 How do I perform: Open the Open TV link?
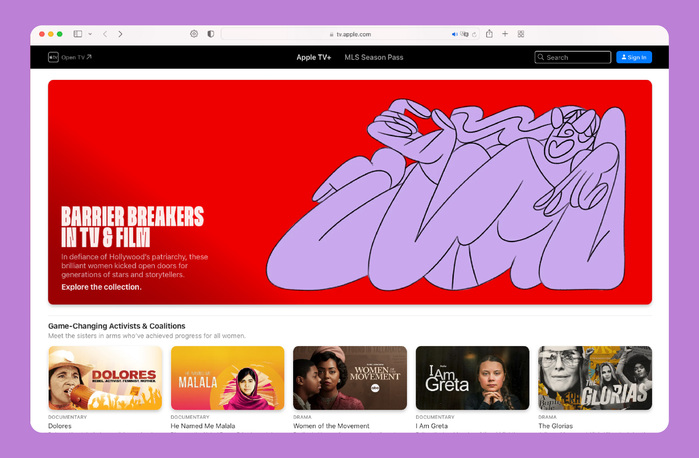pos(76,57)
